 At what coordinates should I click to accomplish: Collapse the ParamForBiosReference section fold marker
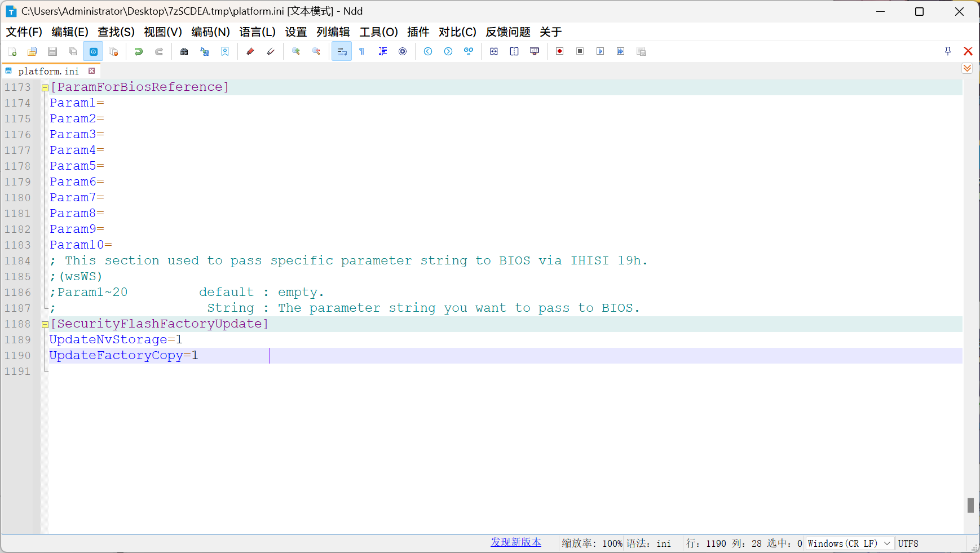pos(45,87)
